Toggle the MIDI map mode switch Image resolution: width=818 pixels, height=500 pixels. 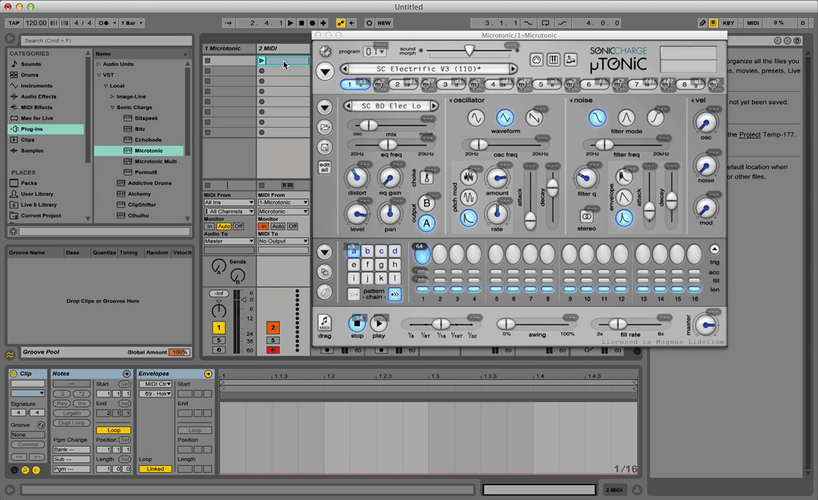point(753,23)
